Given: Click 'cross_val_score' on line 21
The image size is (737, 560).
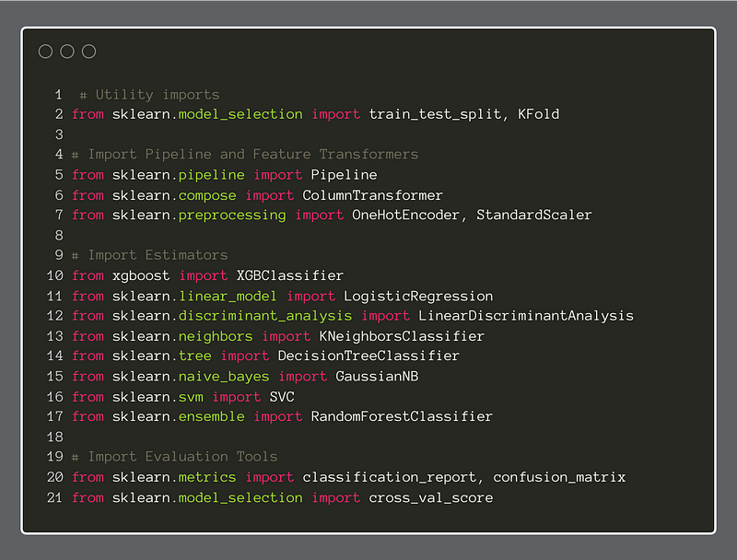Looking at the screenshot, I should 430,498.
